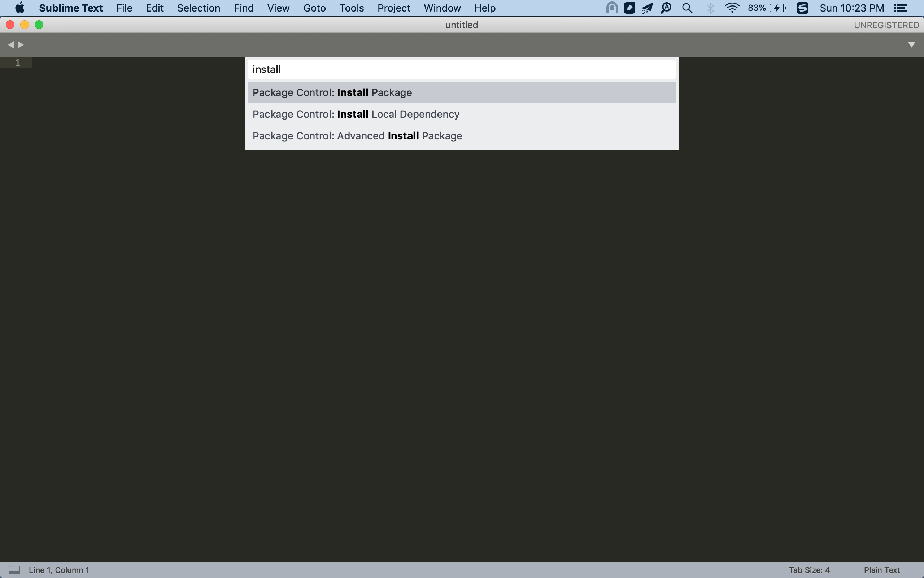Viewport: 924px width, 578px height.
Task: Go to next tab with right arrow
Action: (21, 45)
